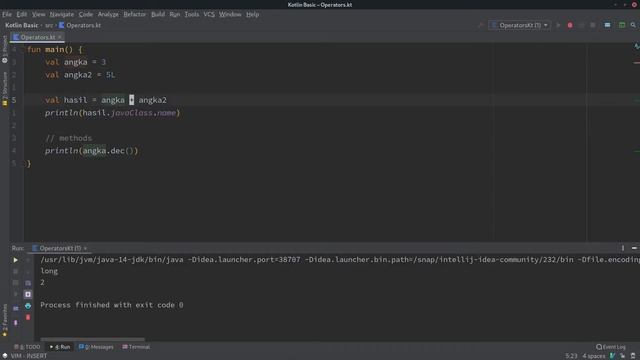This screenshot has width=640, height=360.
Task: Click the Search Everywhere magnifier icon
Action: 633,25
